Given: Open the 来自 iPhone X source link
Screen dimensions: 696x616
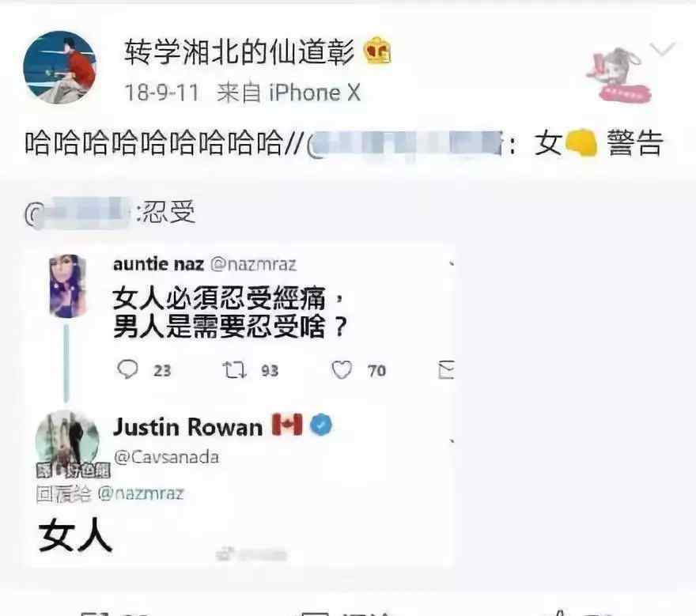Looking at the screenshot, I should pyautogui.click(x=289, y=93).
